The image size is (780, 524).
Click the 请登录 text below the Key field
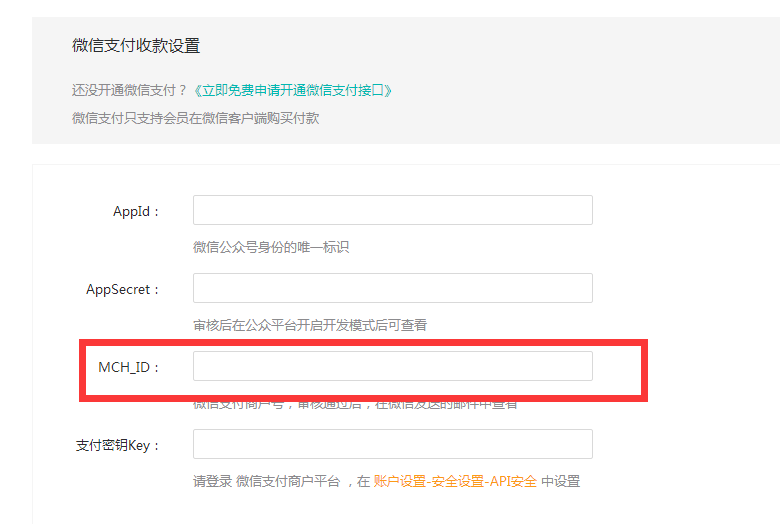pyautogui.click(x=212, y=481)
